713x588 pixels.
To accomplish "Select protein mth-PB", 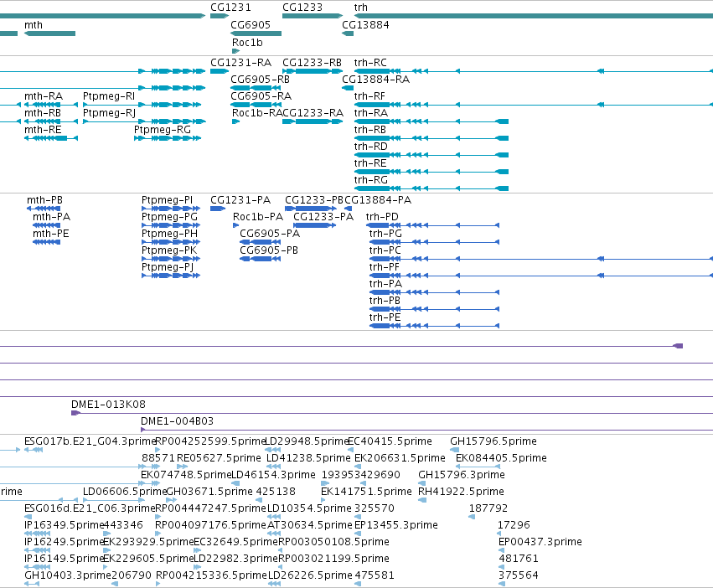I will [44, 209].
